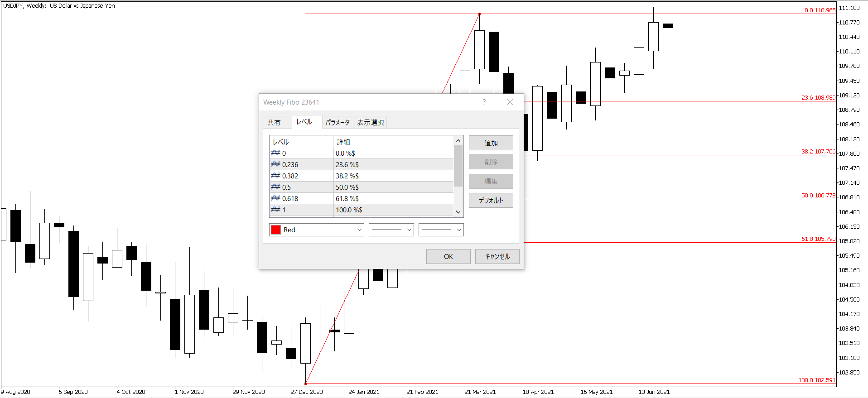Select the level 0.5 row icon
868x398 pixels.
point(275,187)
